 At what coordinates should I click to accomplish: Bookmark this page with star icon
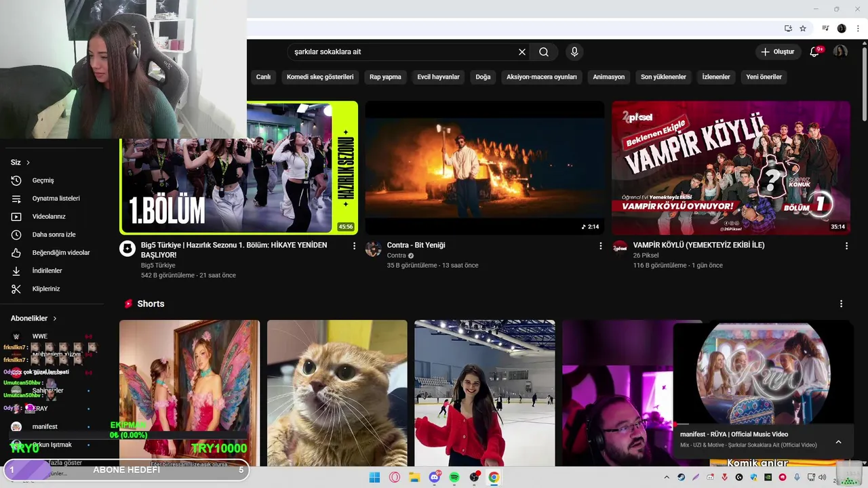pyautogui.click(x=803, y=28)
